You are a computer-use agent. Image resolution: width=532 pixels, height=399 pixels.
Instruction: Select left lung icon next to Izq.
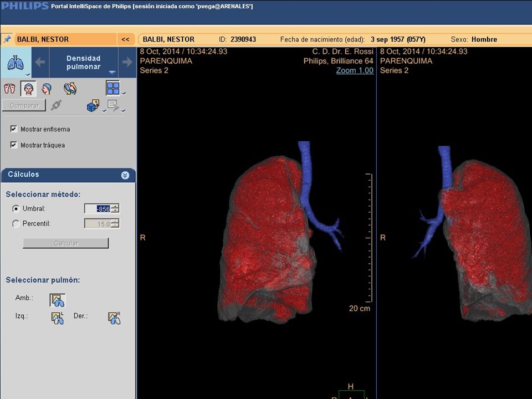[x=57, y=318]
